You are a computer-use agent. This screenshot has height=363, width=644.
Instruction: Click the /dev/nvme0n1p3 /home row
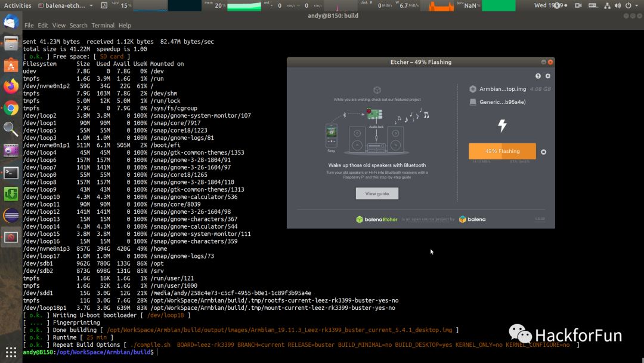(x=95, y=249)
